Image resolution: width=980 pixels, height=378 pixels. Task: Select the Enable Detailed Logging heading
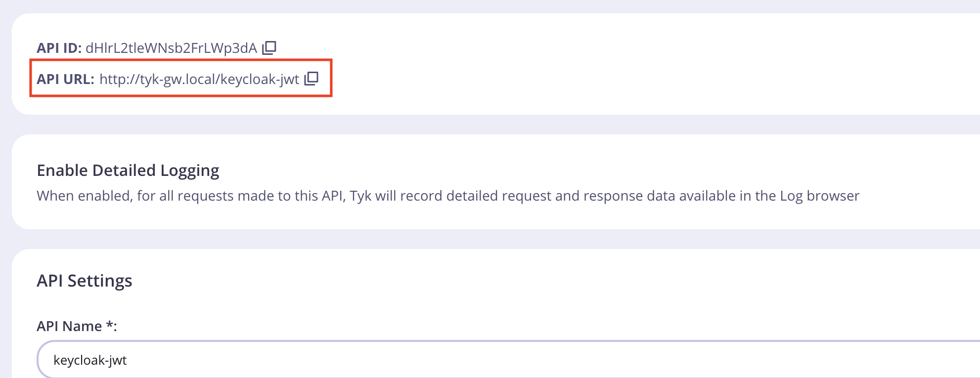tap(128, 170)
